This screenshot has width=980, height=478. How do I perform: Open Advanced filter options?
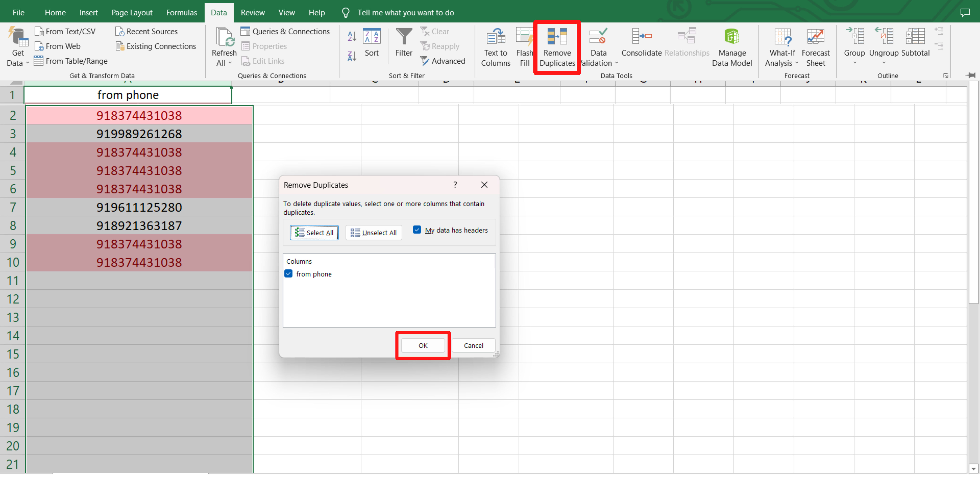443,61
